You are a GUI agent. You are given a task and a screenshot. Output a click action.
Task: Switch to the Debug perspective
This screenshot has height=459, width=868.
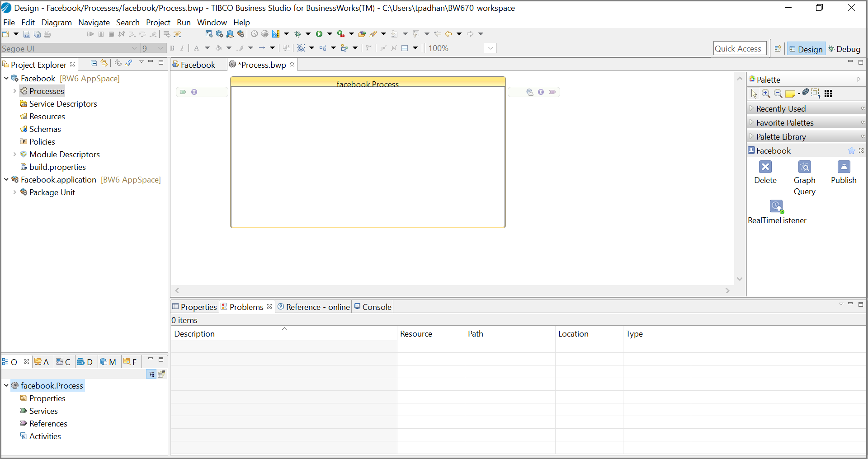pyautogui.click(x=844, y=49)
